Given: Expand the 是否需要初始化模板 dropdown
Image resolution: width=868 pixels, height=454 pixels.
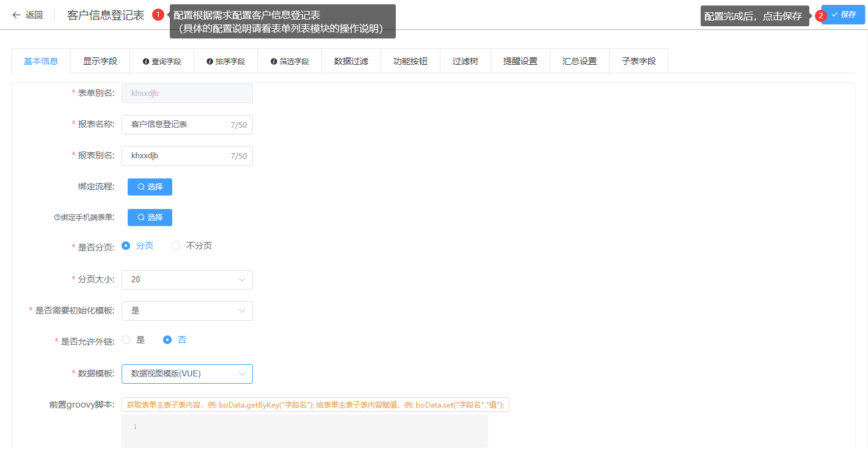Looking at the screenshot, I should pyautogui.click(x=187, y=311).
